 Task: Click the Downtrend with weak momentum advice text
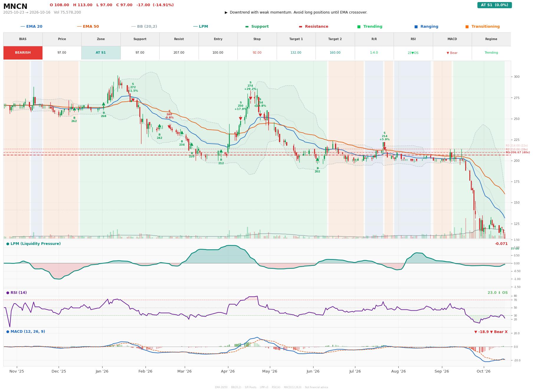[296, 12]
